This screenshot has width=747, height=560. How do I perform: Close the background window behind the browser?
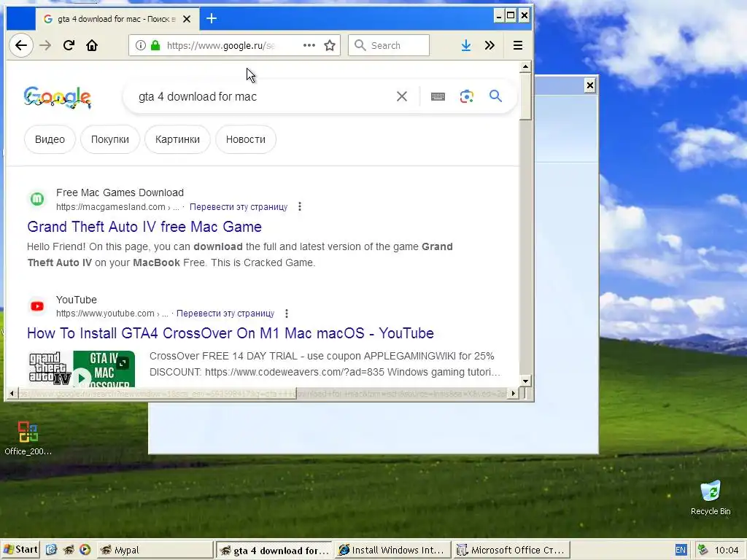point(589,85)
